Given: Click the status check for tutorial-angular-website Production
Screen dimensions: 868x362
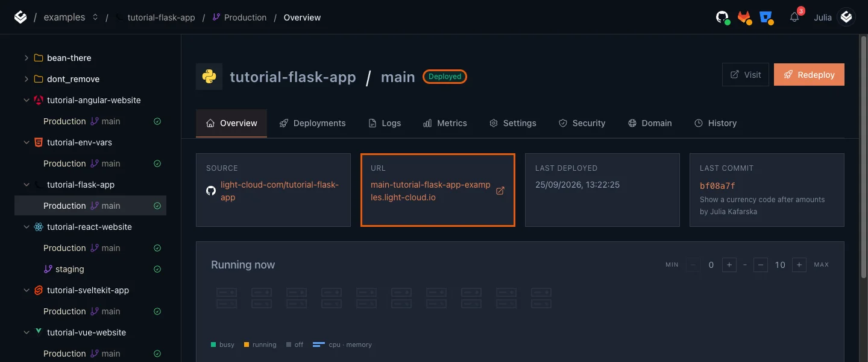Looking at the screenshot, I should point(157,121).
